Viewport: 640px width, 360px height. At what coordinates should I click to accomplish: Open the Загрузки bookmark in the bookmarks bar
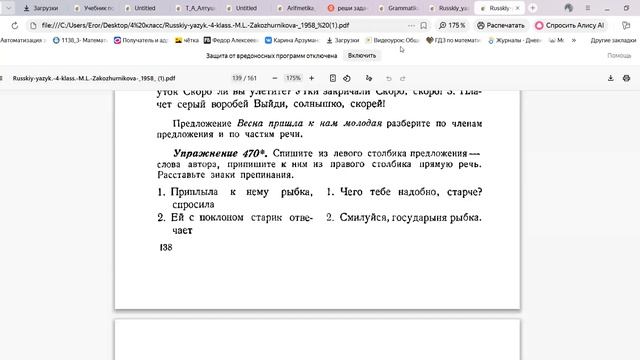343,40
